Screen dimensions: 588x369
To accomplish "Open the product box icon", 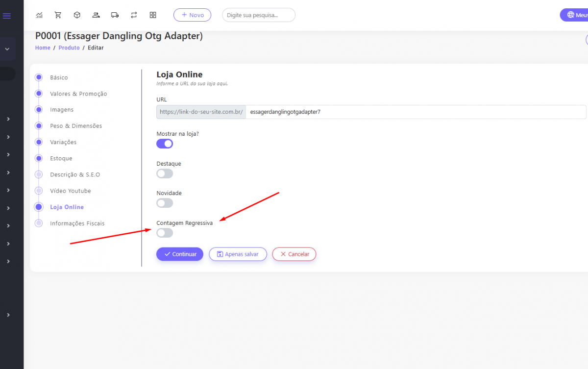I will 77,15.
